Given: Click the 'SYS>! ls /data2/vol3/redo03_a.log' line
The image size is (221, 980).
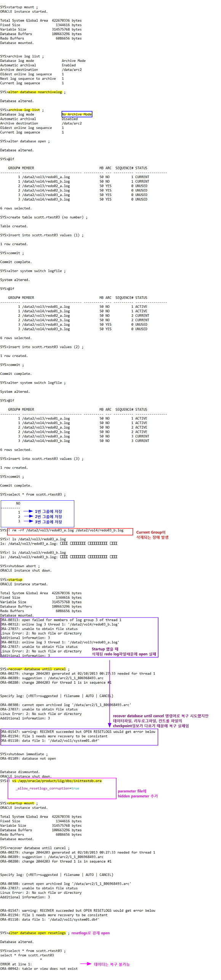Looking at the screenshot, I should click(x=33, y=539).
